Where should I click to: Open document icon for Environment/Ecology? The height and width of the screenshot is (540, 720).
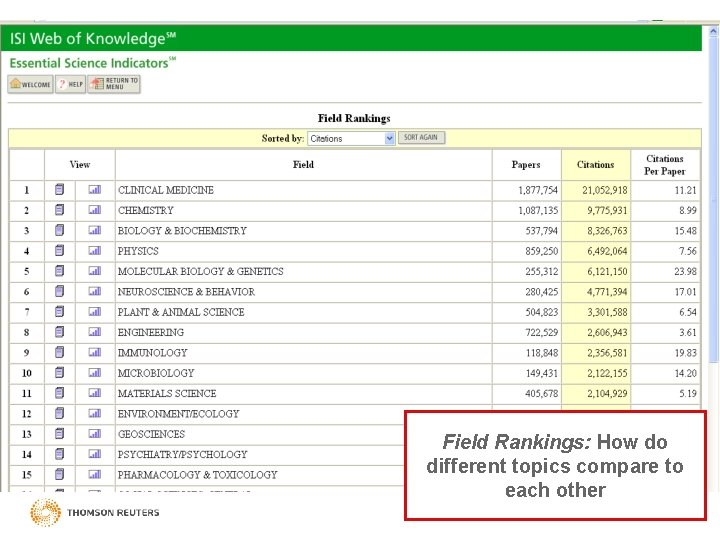point(59,413)
